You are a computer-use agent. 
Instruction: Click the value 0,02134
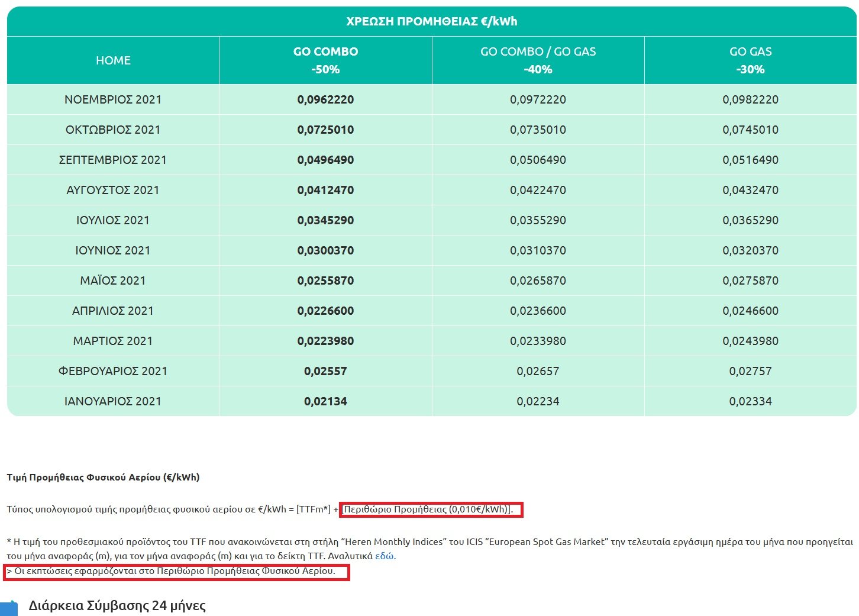pos(325,401)
